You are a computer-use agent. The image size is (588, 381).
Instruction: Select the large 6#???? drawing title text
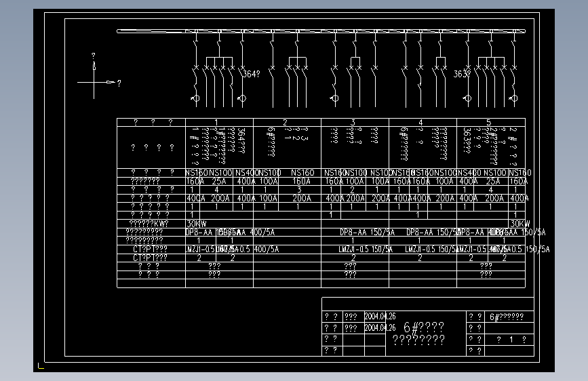point(424,327)
